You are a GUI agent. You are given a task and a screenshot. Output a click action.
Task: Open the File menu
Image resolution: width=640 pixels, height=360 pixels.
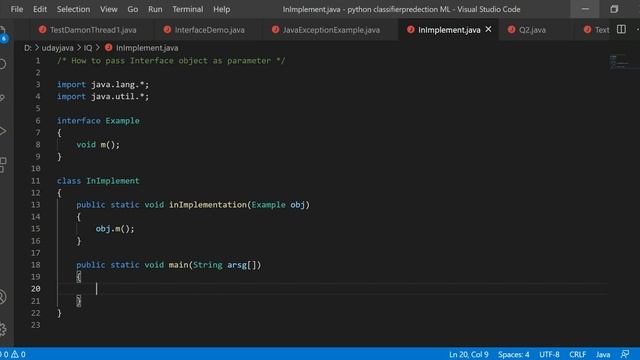(x=17, y=9)
